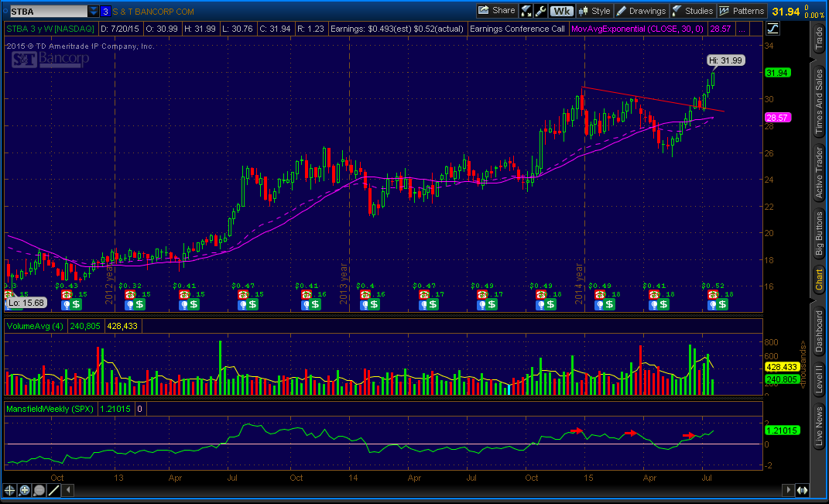
Task: Change the Wk timeframe aggregation
Action: [x=561, y=11]
